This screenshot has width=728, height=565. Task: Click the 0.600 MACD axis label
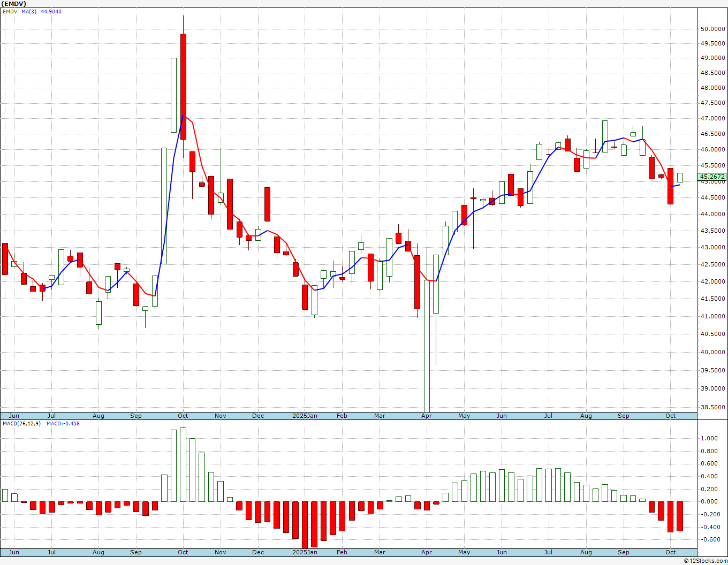[709, 463]
